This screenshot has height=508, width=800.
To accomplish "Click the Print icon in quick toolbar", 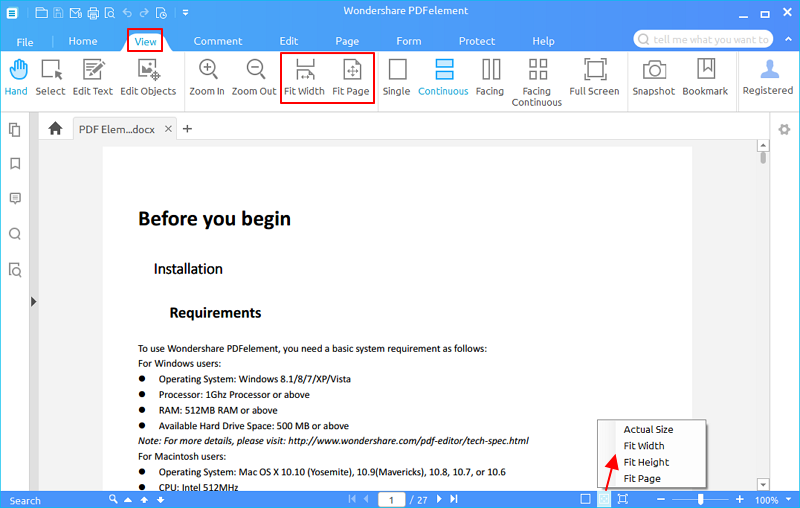I will (93, 13).
